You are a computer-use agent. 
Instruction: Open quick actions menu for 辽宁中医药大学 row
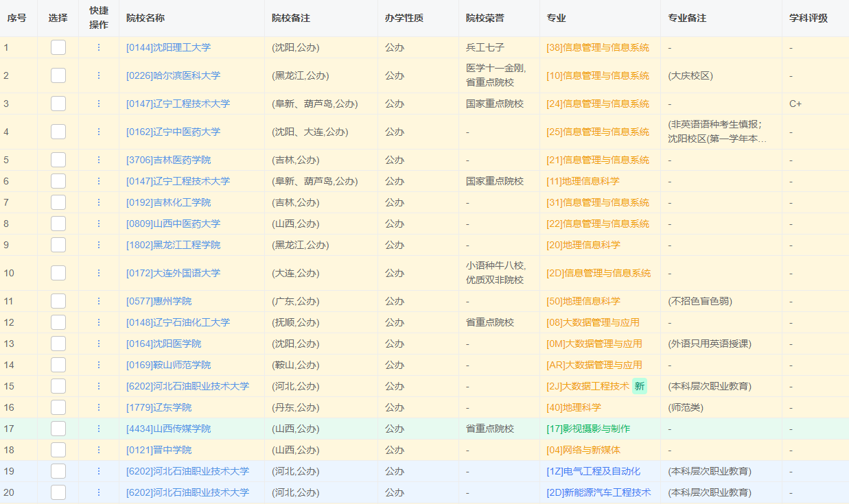pyautogui.click(x=99, y=132)
